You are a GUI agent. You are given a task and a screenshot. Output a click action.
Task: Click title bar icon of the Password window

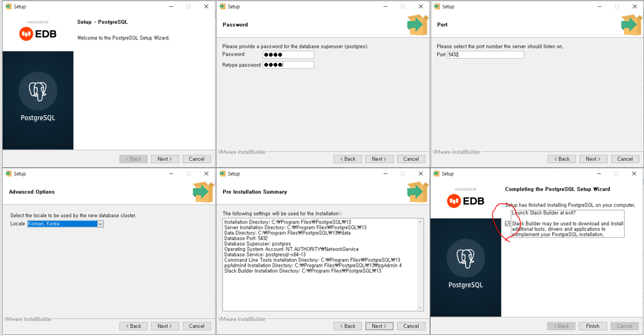[x=222, y=7]
